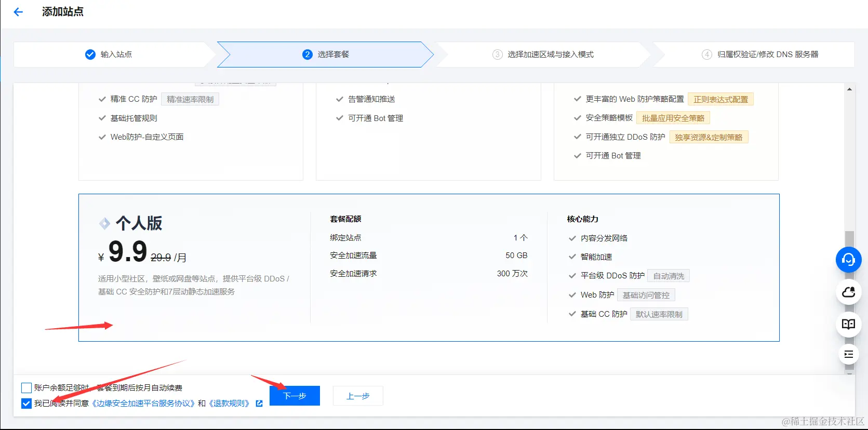Screen dimensions: 868x430
Task: Click the 智能加速 feature text
Action: [596, 257]
